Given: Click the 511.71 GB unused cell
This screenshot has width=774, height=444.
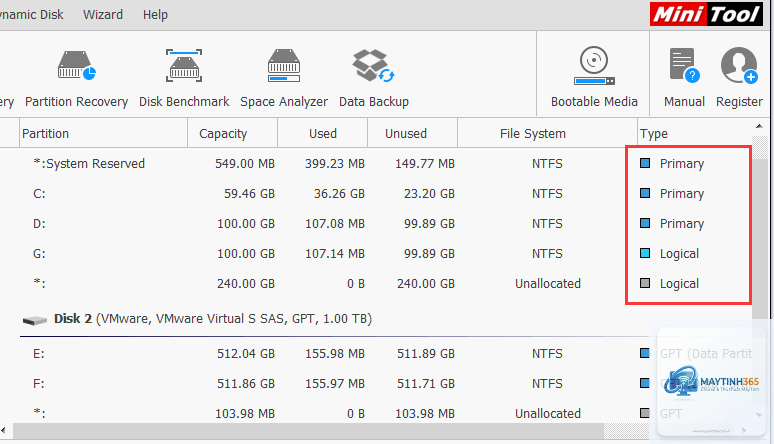Looking at the screenshot, I should 426,383.
